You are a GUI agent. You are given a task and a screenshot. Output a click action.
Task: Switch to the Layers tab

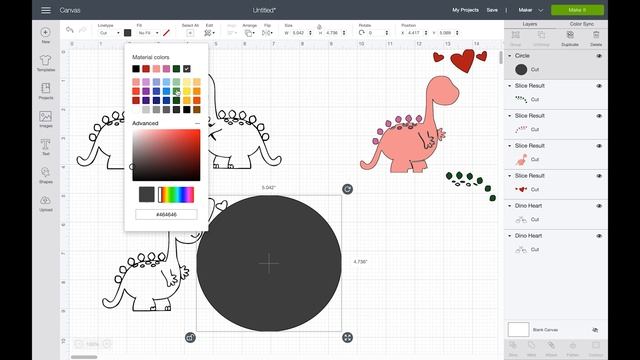click(x=530, y=24)
